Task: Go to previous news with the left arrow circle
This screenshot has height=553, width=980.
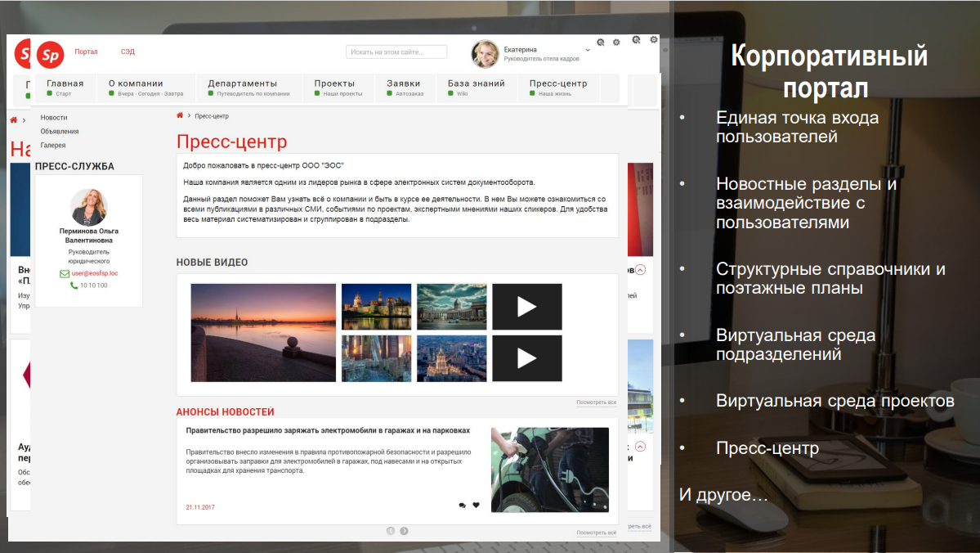Action: click(391, 531)
